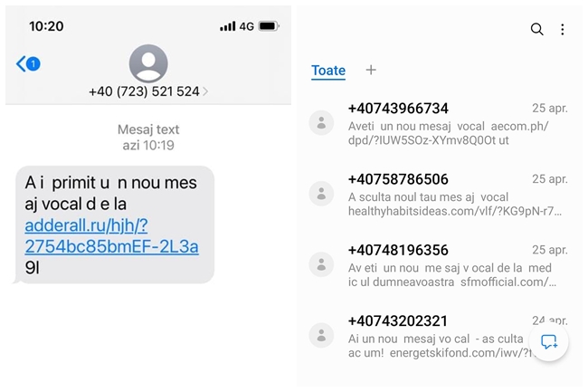
Task: Tap avatar next to +40743966734
Action: pyautogui.click(x=321, y=122)
